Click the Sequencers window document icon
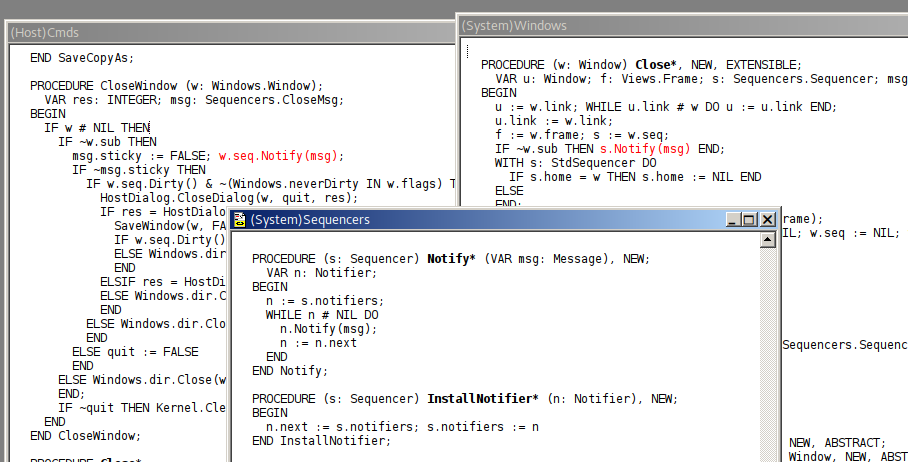The height and width of the screenshot is (462, 908). click(x=240, y=219)
